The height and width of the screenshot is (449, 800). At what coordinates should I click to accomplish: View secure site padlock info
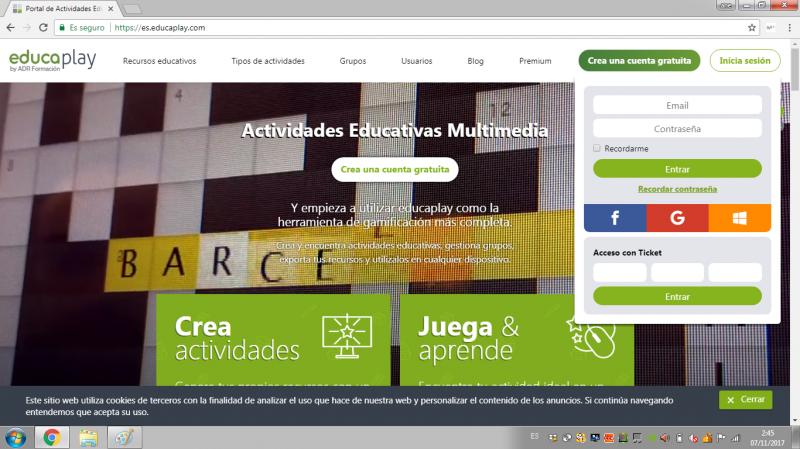coord(62,28)
